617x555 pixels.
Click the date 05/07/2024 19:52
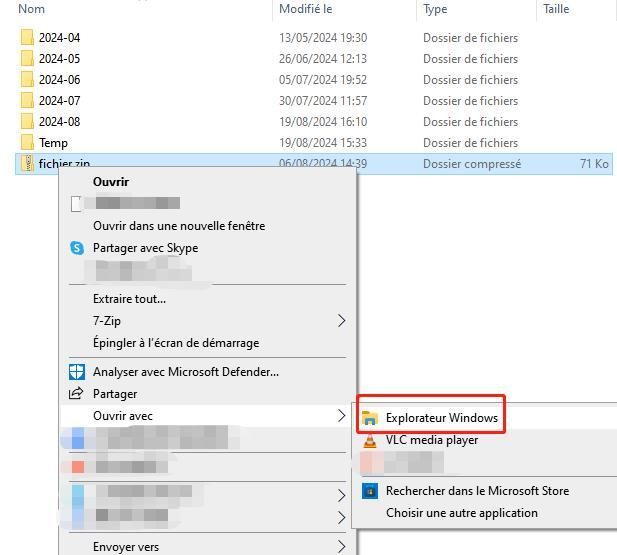click(x=323, y=80)
